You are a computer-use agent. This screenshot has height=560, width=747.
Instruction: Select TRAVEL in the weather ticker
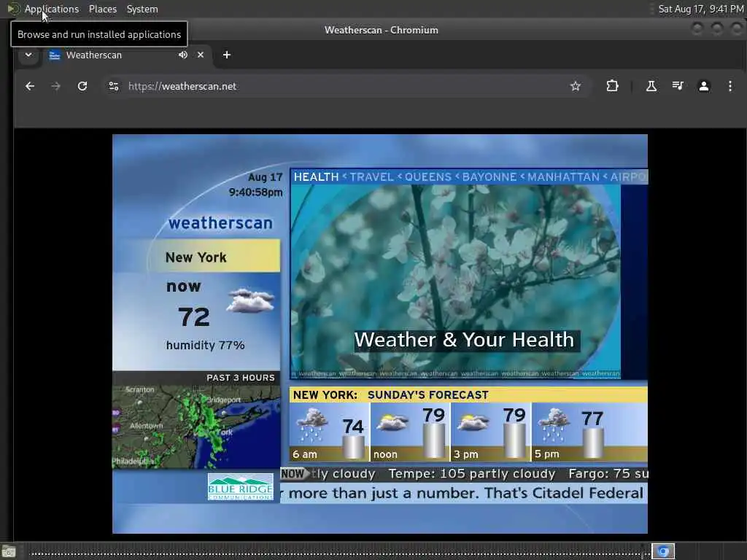pos(371,177)
